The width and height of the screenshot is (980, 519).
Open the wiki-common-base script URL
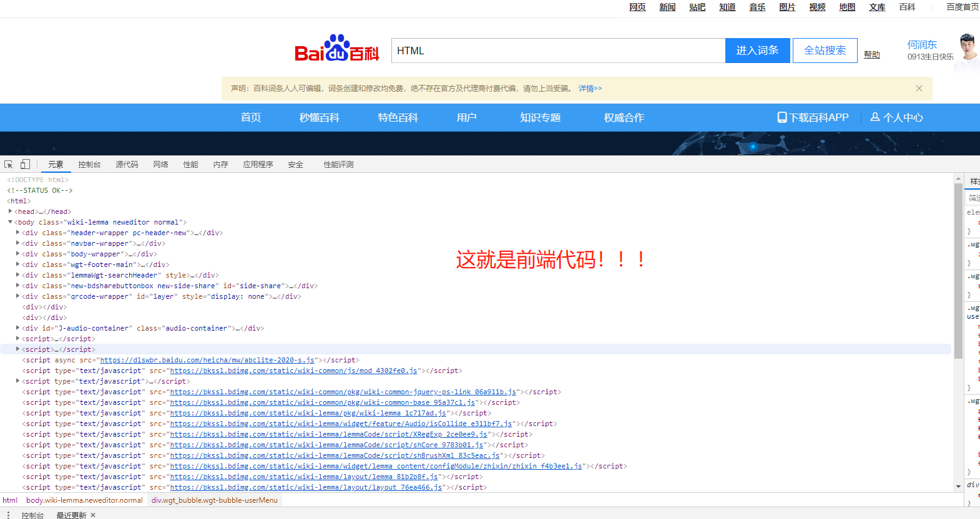point(323,402)
